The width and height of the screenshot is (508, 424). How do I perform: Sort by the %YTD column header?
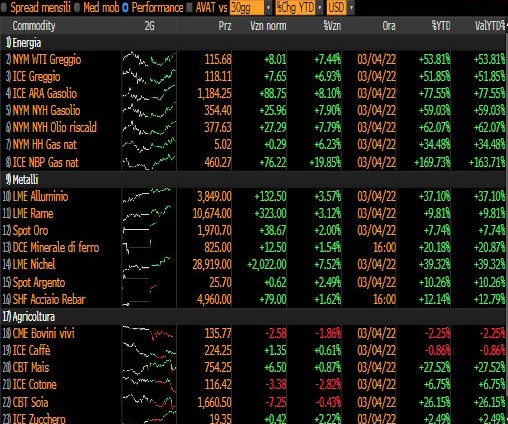[441, 26]
